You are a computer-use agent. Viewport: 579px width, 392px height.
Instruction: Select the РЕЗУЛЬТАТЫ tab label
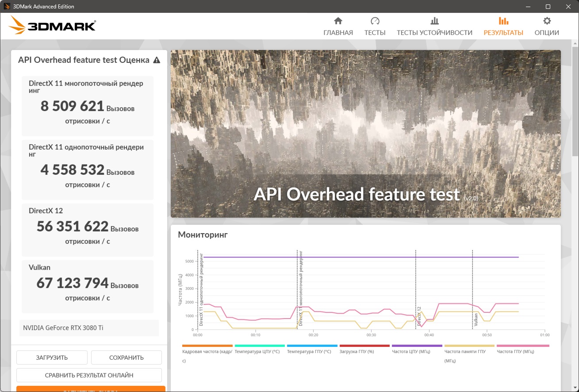coord(503,33)
